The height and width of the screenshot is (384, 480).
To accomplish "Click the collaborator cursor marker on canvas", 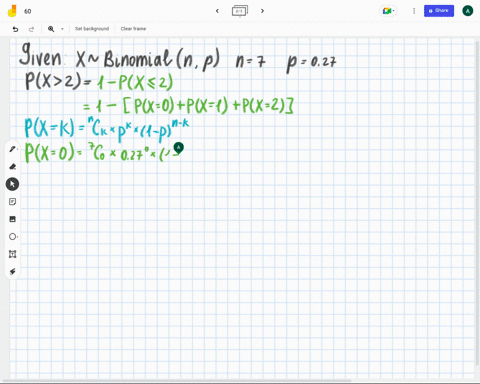I will (x=178, y=148).
